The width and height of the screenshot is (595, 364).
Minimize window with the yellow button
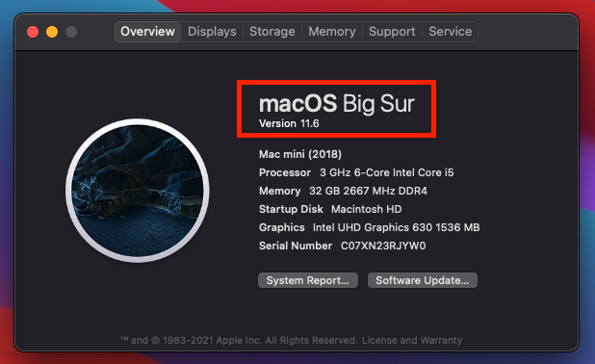coord(52,32)
